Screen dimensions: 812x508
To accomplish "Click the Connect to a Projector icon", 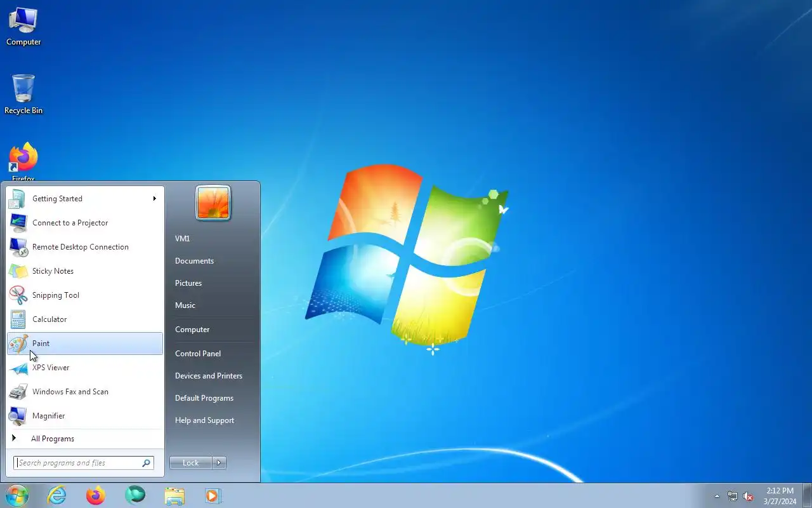I will pos(18,223).
